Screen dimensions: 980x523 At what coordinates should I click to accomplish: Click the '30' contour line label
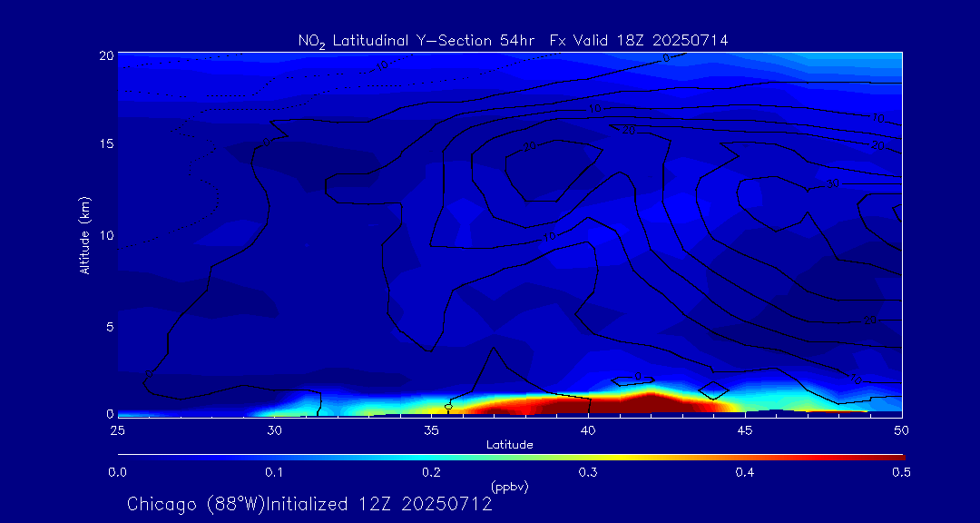833,184
